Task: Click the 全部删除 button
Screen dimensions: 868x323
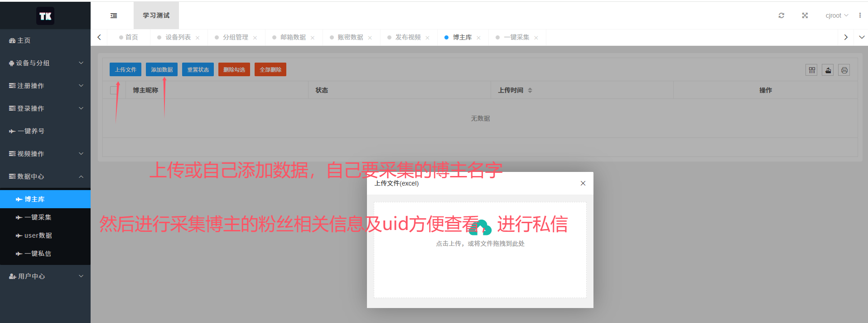Action: coord(270,69)
